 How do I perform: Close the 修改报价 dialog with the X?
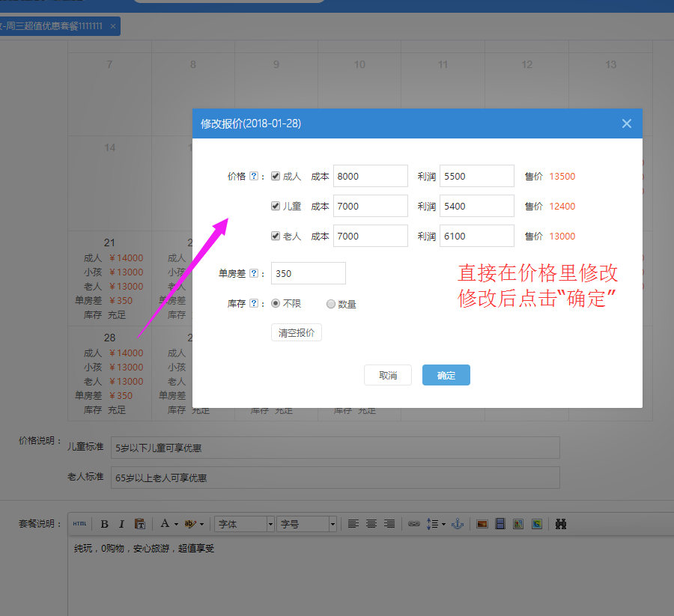[x=627, y=123]
